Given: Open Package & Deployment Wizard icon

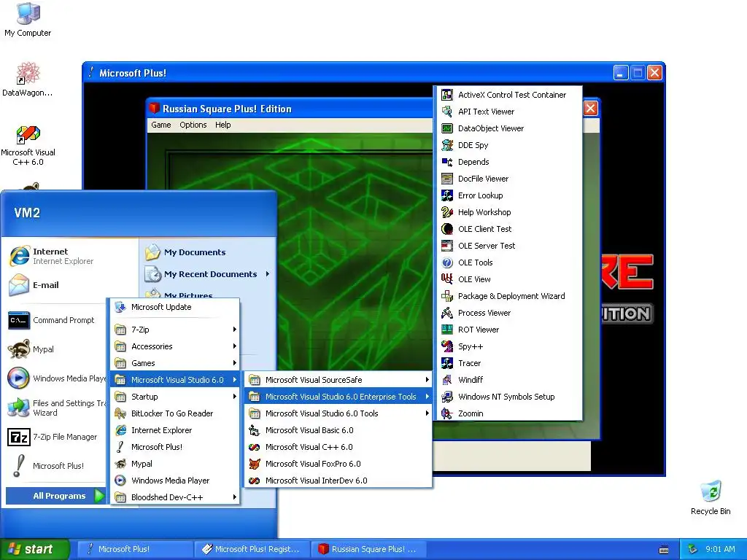Looking at the screenshot, I should (x=447, y=296).
